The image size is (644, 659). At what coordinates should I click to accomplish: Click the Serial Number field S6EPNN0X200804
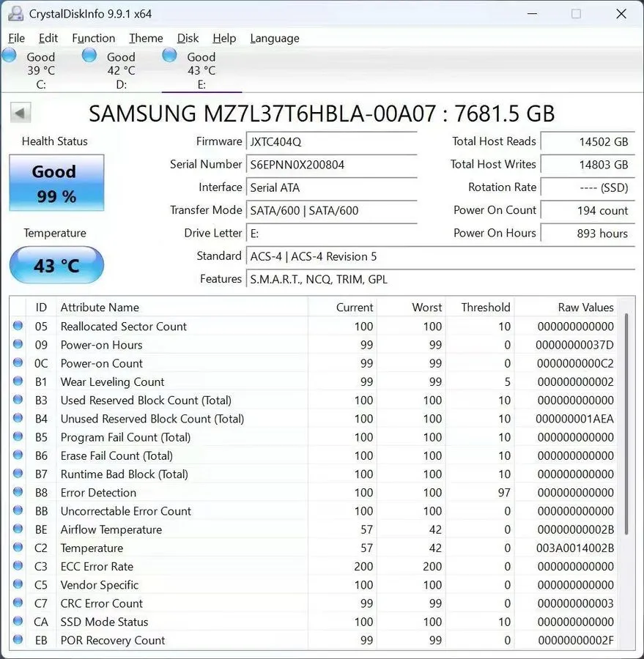coord(331,164)
